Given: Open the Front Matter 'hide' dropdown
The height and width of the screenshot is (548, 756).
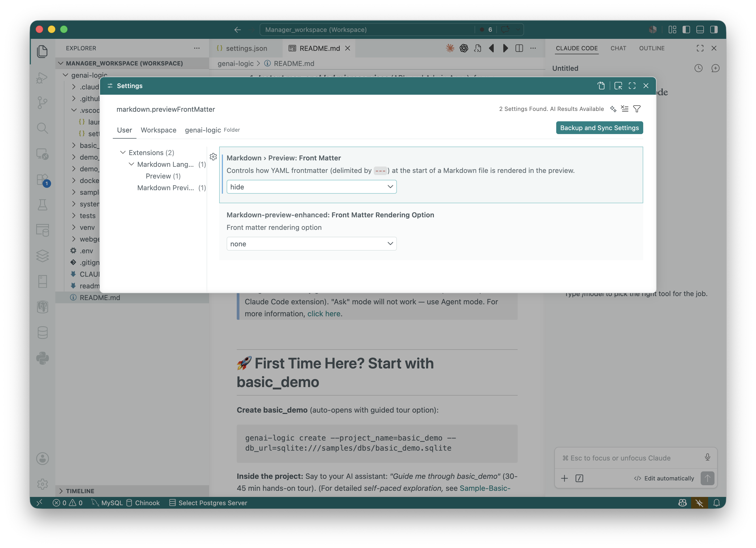Looking at the screenshot, I should tap(311, 187).
